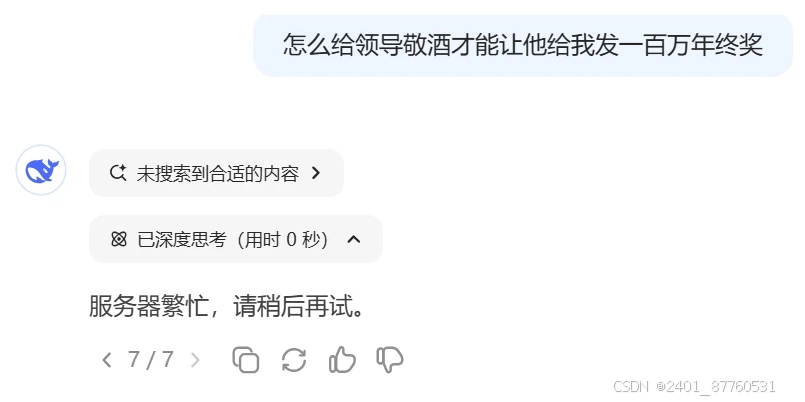
Task: Expand search results via right chevron
Action: pos(316,173)
